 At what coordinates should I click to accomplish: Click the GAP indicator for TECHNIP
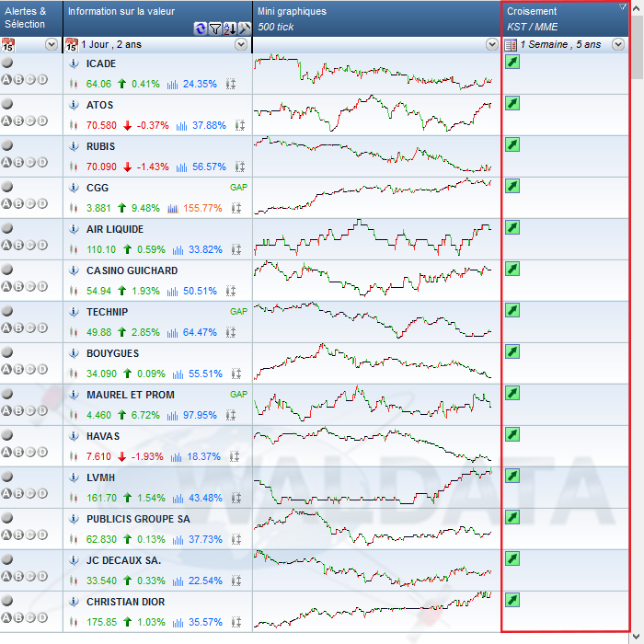click(x=238, y=312)
